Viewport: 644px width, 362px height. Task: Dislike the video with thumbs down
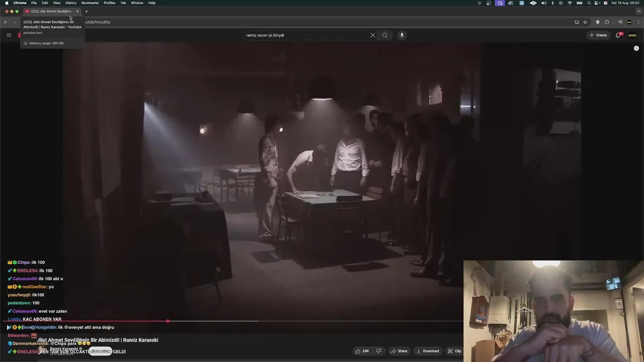(378, 351)
